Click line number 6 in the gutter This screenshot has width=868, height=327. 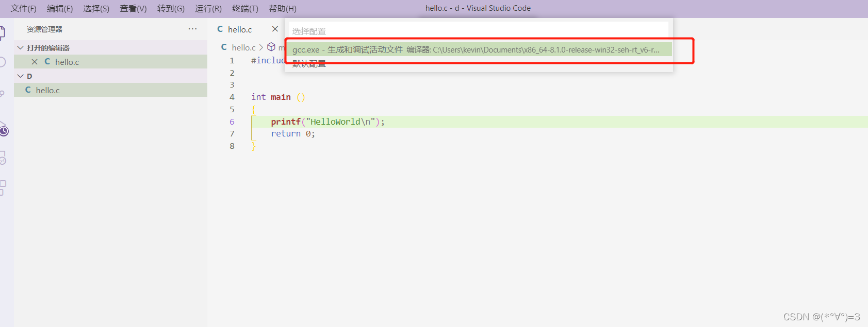click(x=232, y=122)
